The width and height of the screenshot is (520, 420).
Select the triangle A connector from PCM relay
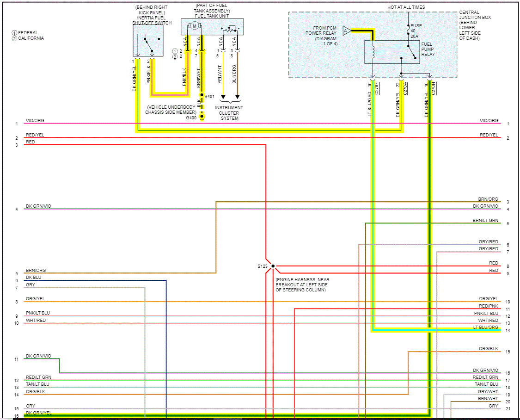tap(347, 31)
